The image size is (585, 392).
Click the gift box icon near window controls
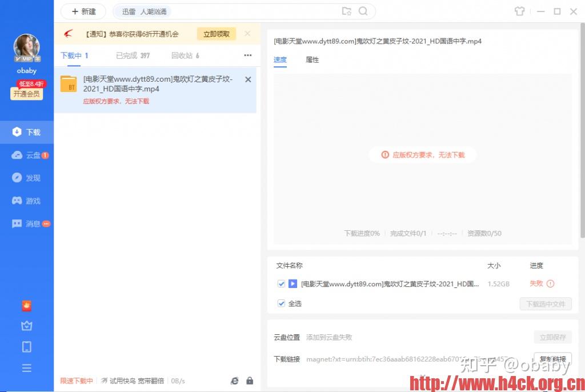click(x=520, y=11)
